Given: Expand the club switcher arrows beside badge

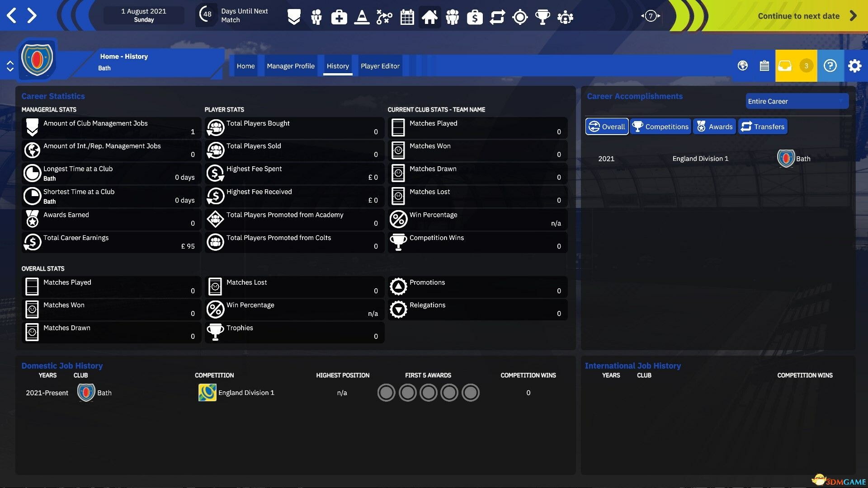Looking at the screenshot, I should coord(10,66).
